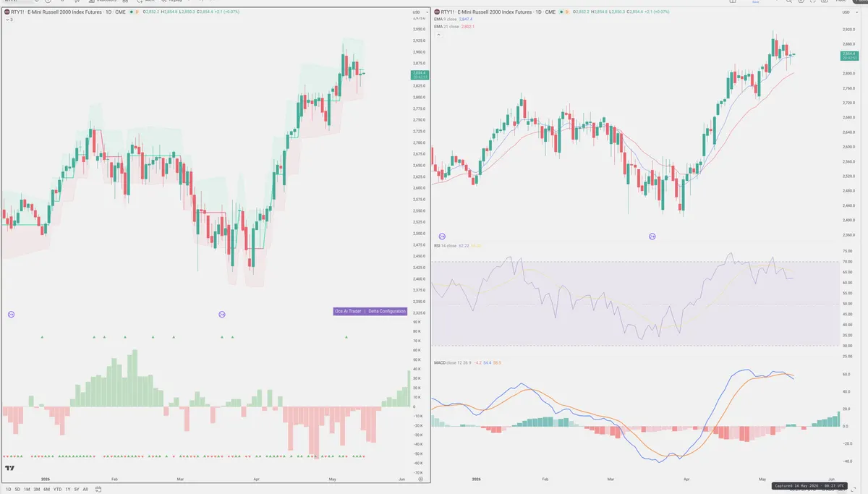Select the EMA 9 close indicator legend
This screenshot has height=494, width=868.
tap(453, 19)
